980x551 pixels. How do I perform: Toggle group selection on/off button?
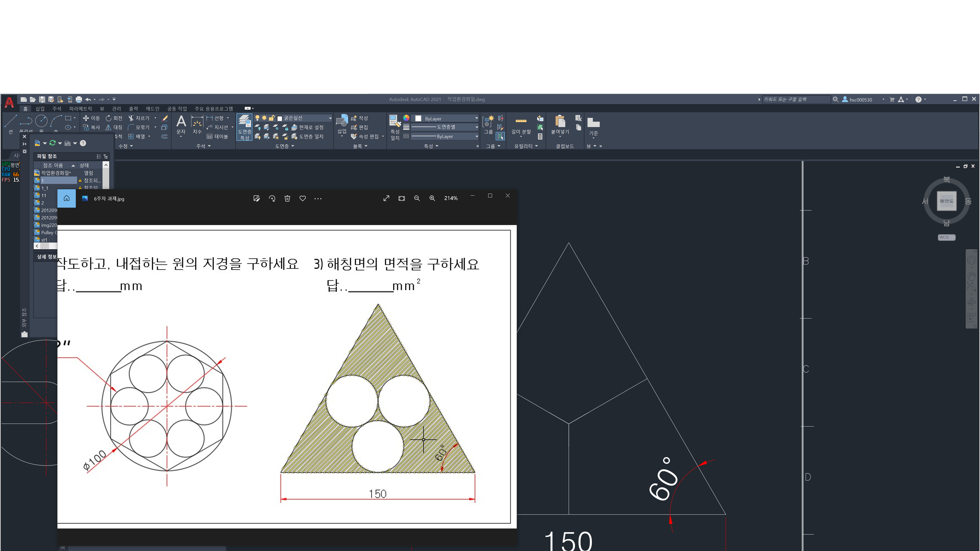coord(500,136)
